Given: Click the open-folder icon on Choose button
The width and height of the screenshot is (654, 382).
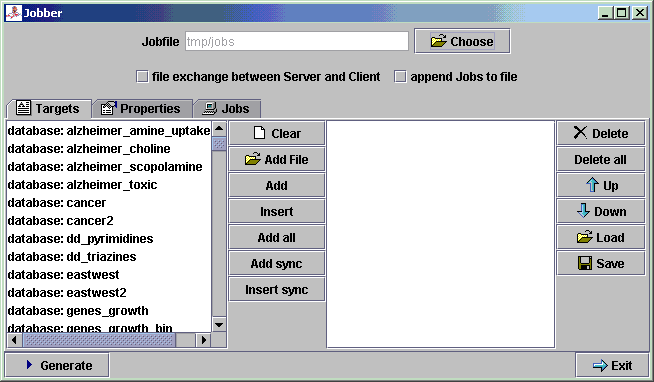Looking at the screenshot, I should (x=439, y=41).
